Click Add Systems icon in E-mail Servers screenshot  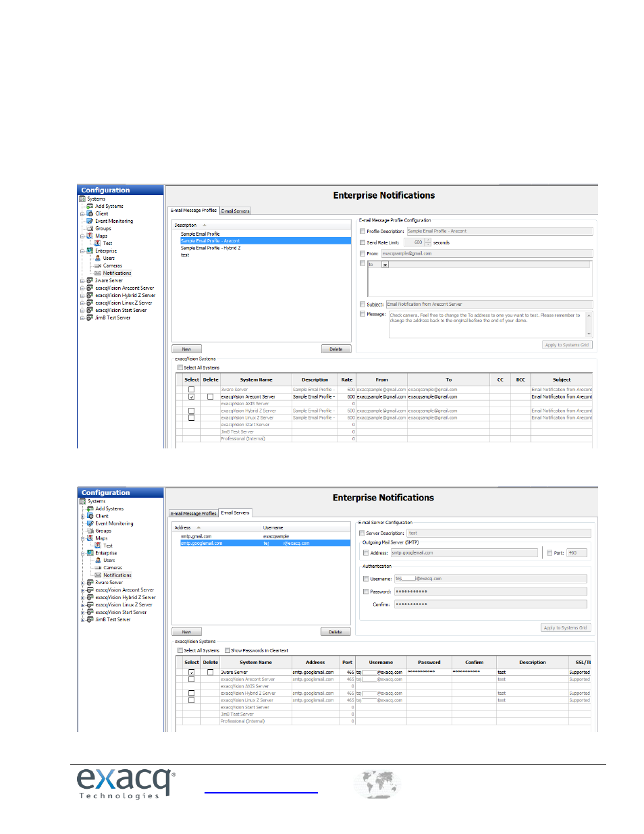tap(90, 509)
